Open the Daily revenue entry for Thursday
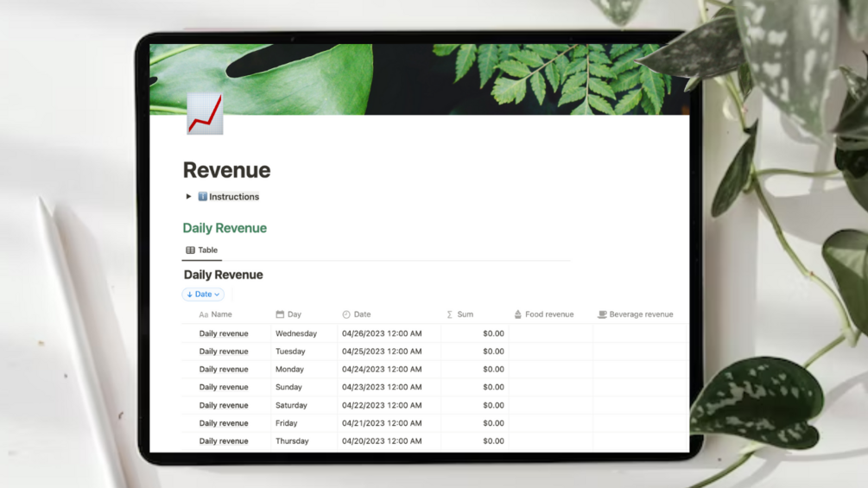This screenshot has height=488, width=868. click(x=224, y=441)
